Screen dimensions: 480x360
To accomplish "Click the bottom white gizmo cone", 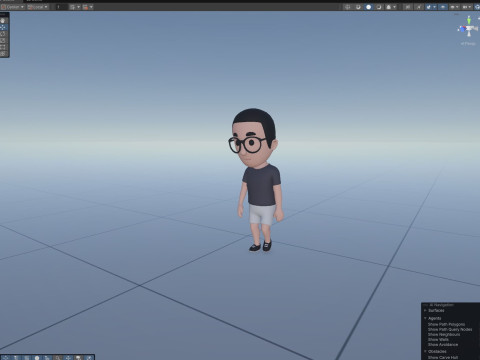I will click(469, 34).
